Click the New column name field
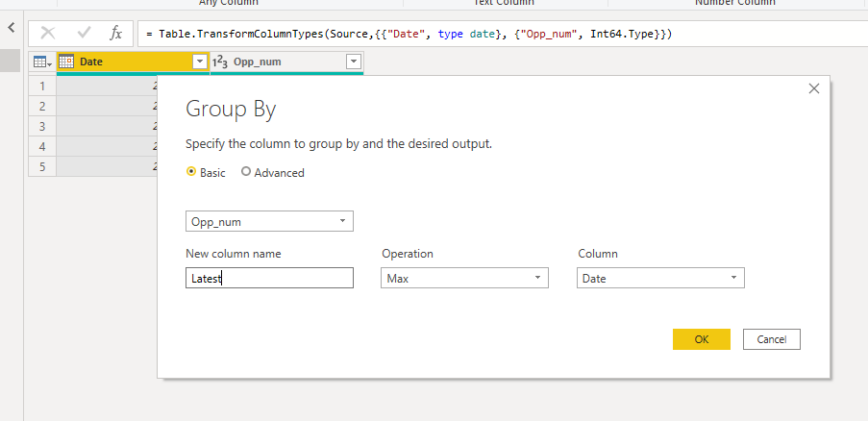 point(269,279)
